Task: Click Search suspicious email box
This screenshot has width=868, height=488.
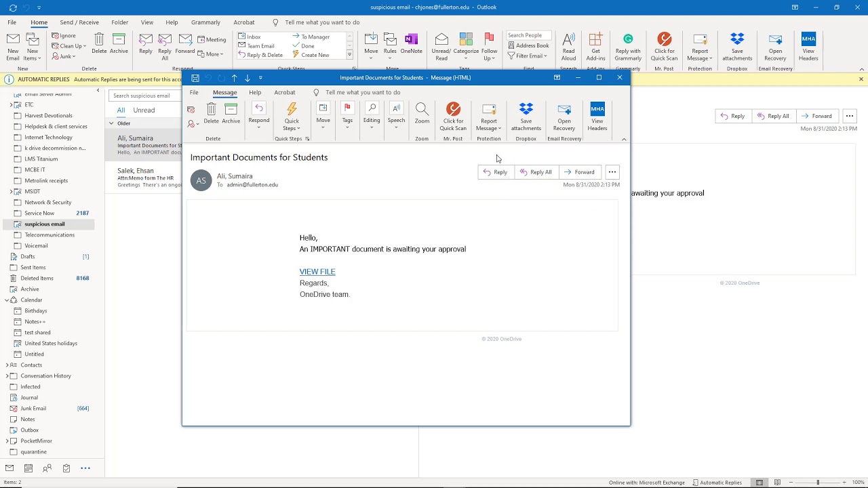Action: (144, 96)
